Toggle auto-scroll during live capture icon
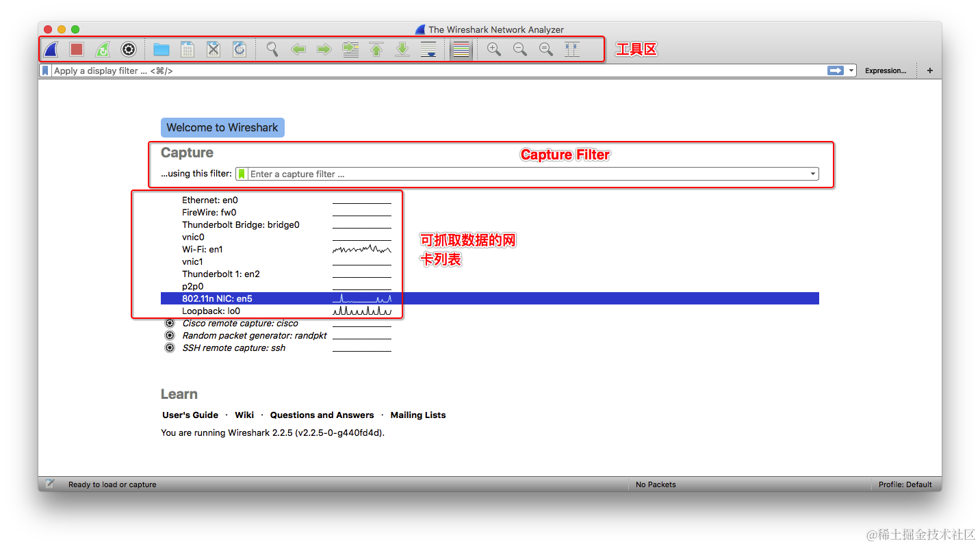980x546 pixels. pyautogui.click(x=428, y=49)
